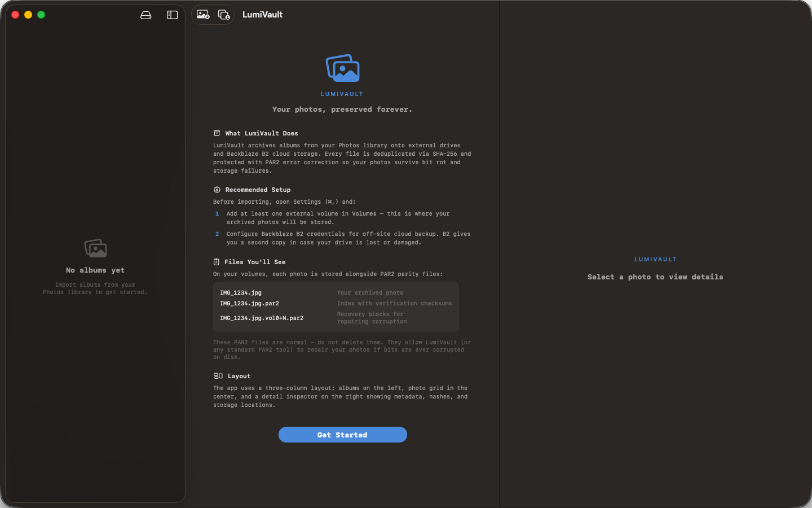Click 'Index with verification checksums' text

395,304
